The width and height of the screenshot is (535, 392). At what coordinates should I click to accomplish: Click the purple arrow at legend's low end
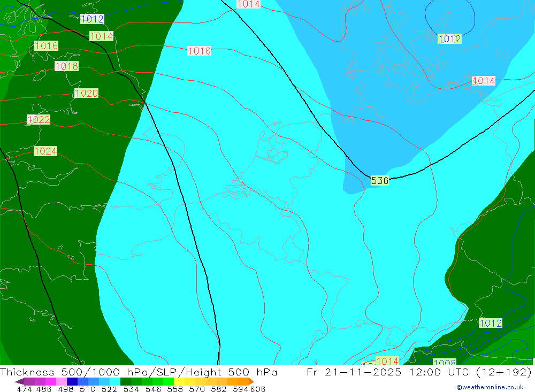click(20, 381)
